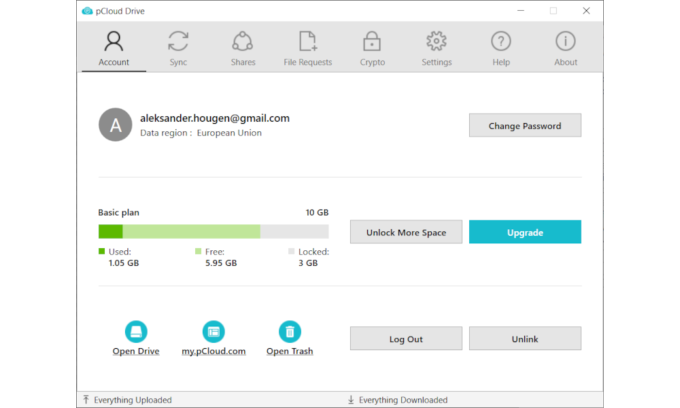The image size is (680, 408).
Task: Click the 1.05 GB used value
Action: tap(124, 263)
